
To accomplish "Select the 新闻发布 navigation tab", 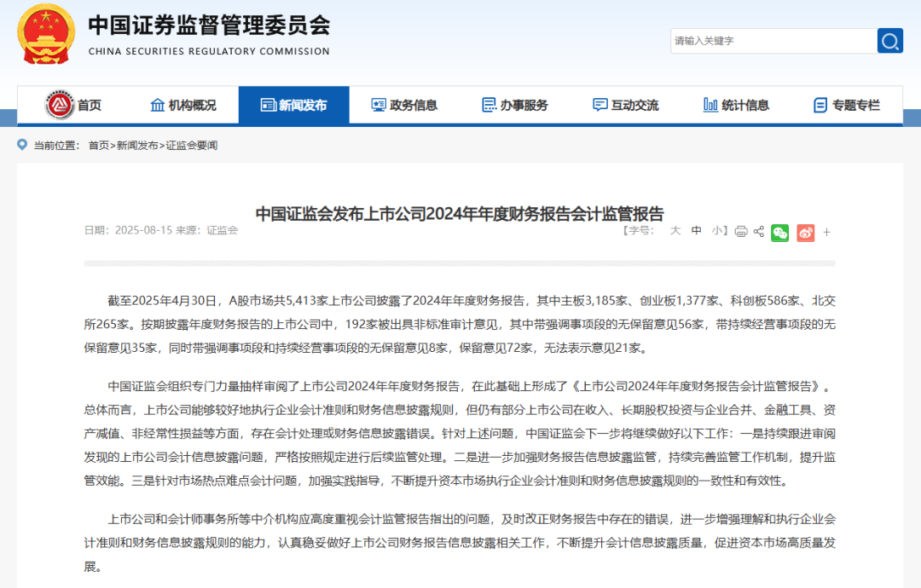I will pyautogui.click(x=293, y=105).
